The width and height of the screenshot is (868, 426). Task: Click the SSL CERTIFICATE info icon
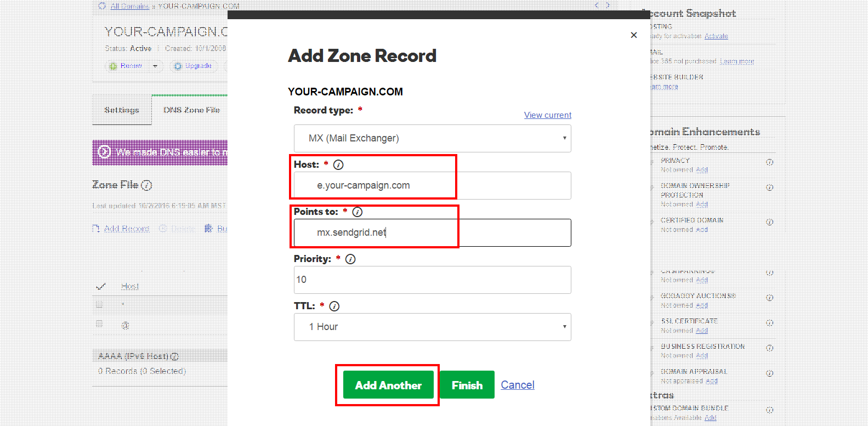point(770,323)
